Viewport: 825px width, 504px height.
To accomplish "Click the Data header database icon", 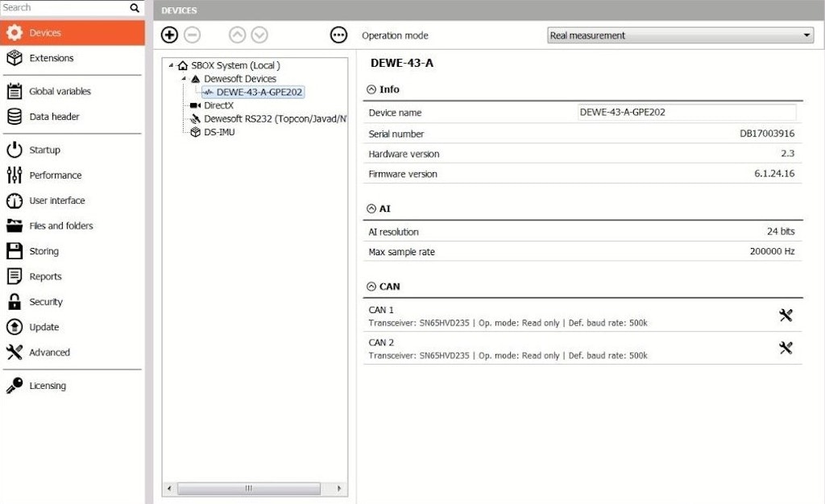I will (x=15, y=117).
